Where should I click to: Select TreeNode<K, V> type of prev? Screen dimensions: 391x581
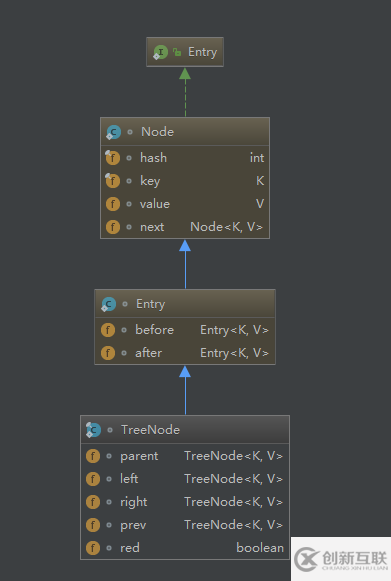pos(233,525)
